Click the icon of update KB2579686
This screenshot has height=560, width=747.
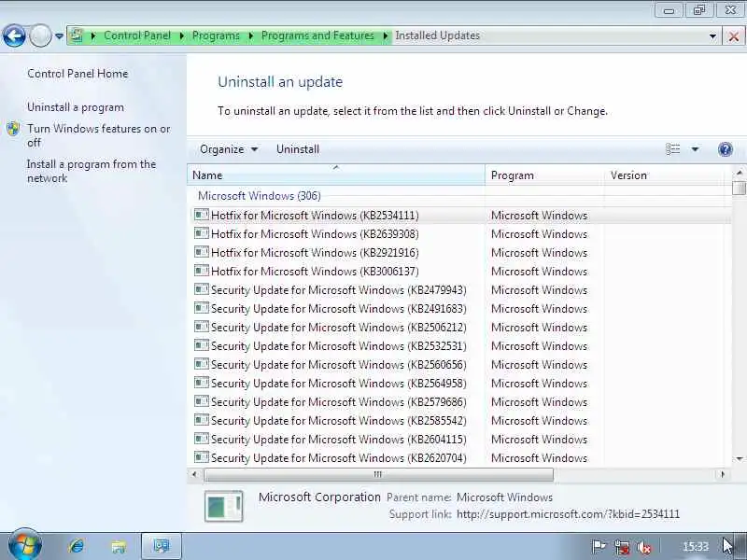click(x=202, y=401)
